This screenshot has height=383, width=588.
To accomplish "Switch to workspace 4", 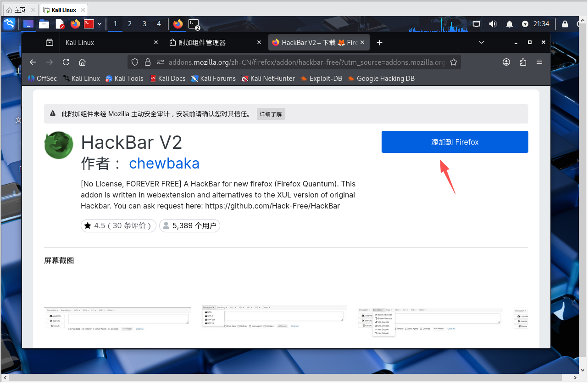I will click(159, 24).
